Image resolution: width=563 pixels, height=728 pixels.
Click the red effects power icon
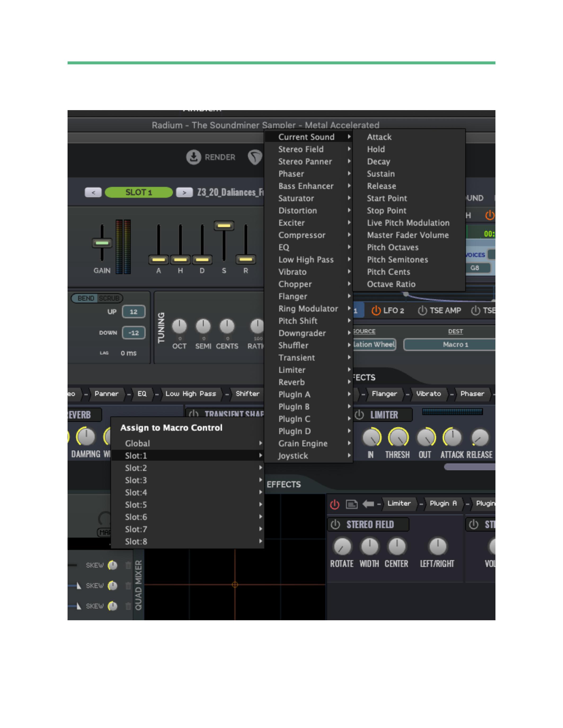(x=335, y=504)
